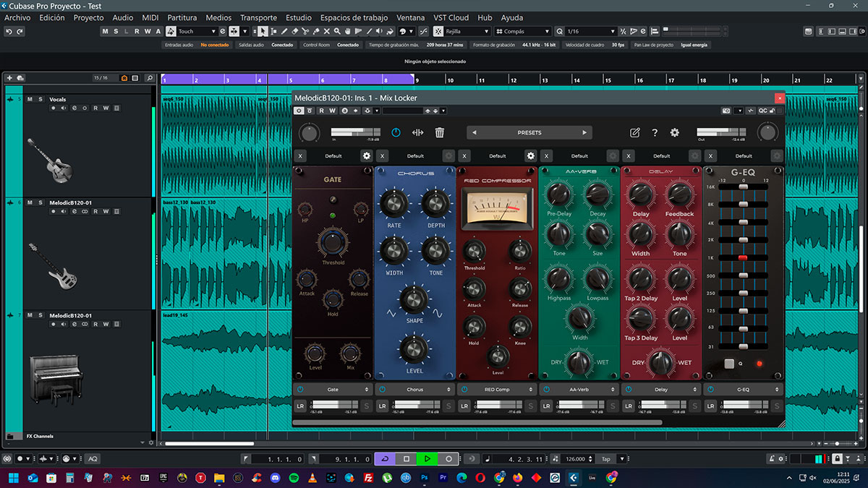Toggle plugin window activate power button
This screenshot has width=868, height=488.
click(299, 111)
